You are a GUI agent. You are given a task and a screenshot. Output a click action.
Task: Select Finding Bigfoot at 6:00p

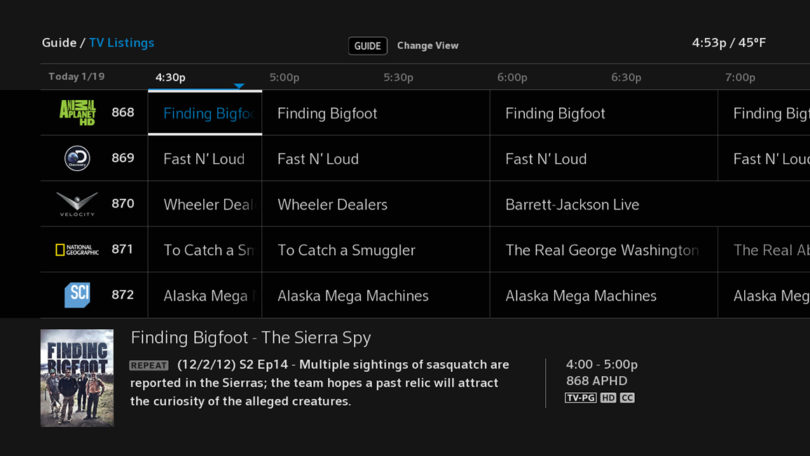(604, 113)
